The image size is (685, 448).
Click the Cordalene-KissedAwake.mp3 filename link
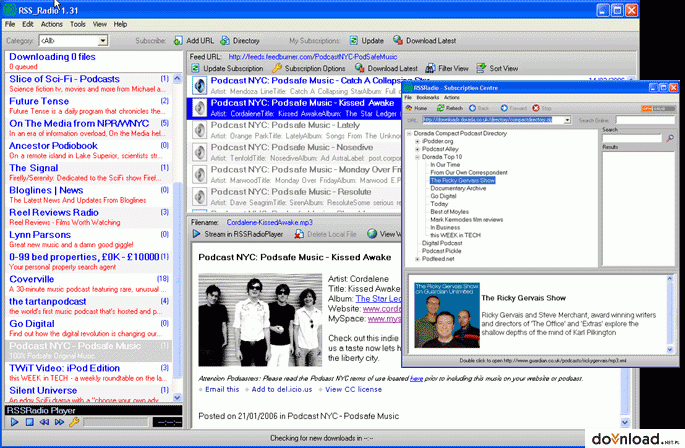[270, 222]
